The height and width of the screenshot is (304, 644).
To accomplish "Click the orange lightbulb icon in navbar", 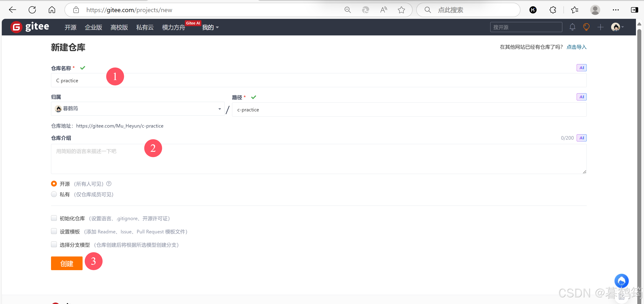I will tap(586, 27).
